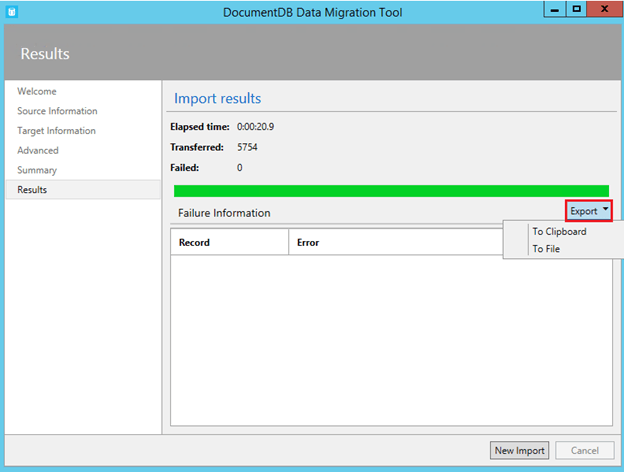
Task: Switch to the Target Information step
Action: [56, 131]
